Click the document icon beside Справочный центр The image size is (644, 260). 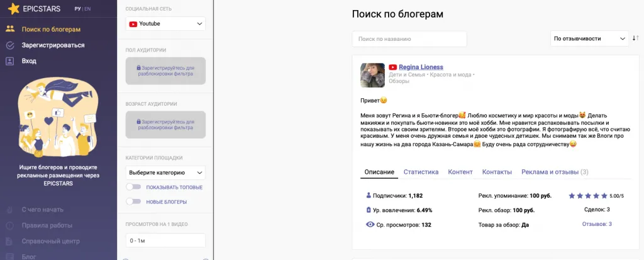click(x=10, y=241)
